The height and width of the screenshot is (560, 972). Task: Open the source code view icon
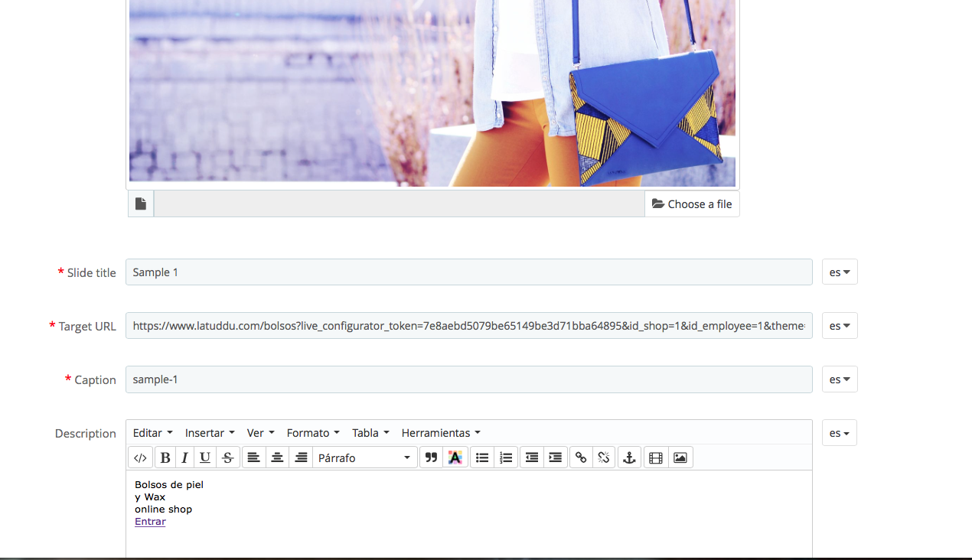point(140,457)
